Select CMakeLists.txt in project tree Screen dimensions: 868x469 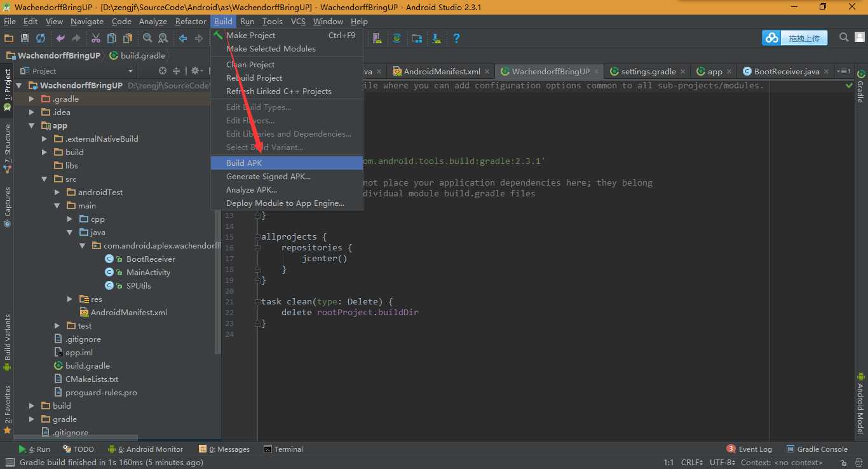point(92,379)
